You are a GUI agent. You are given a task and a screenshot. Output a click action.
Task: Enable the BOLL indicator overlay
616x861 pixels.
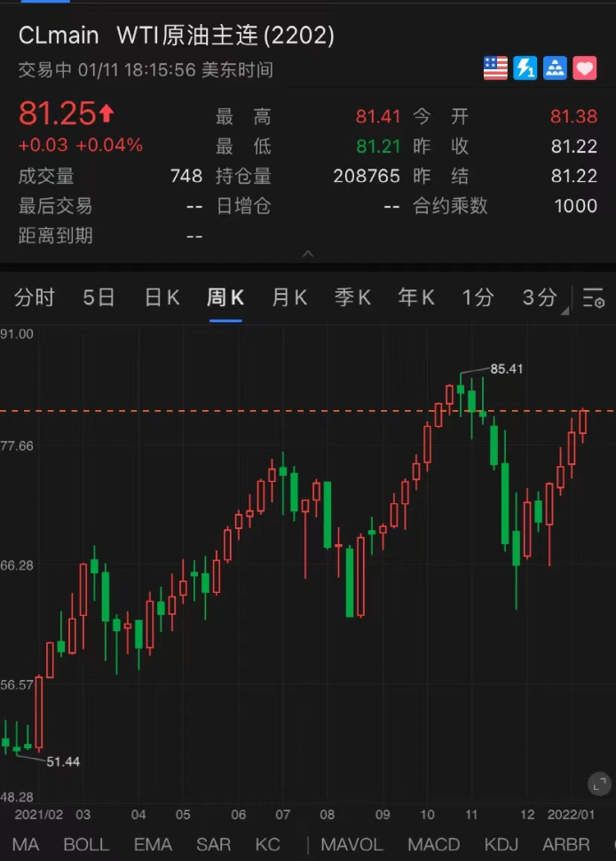click(x=86, y=844)
